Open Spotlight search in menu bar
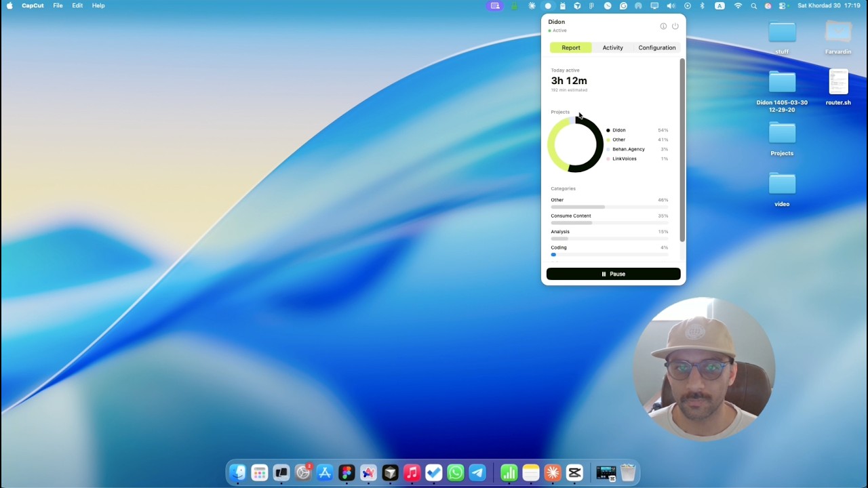 pos(753,5)
